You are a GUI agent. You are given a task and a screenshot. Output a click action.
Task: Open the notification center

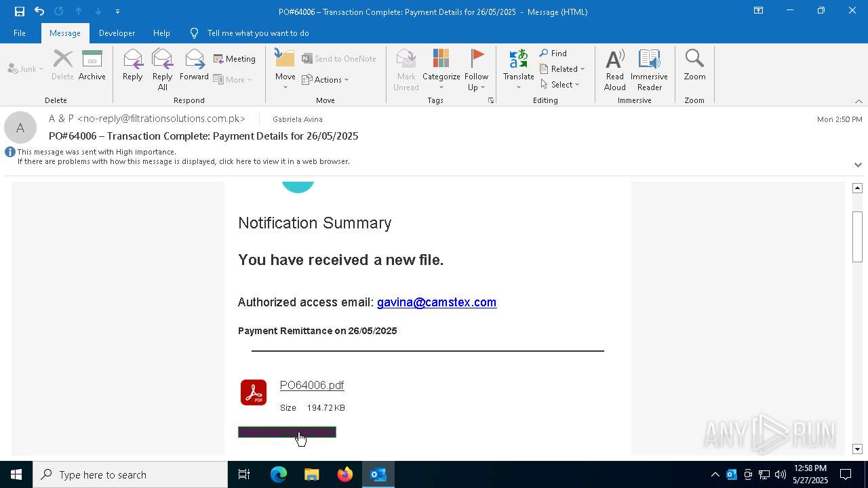coord(846,474)
